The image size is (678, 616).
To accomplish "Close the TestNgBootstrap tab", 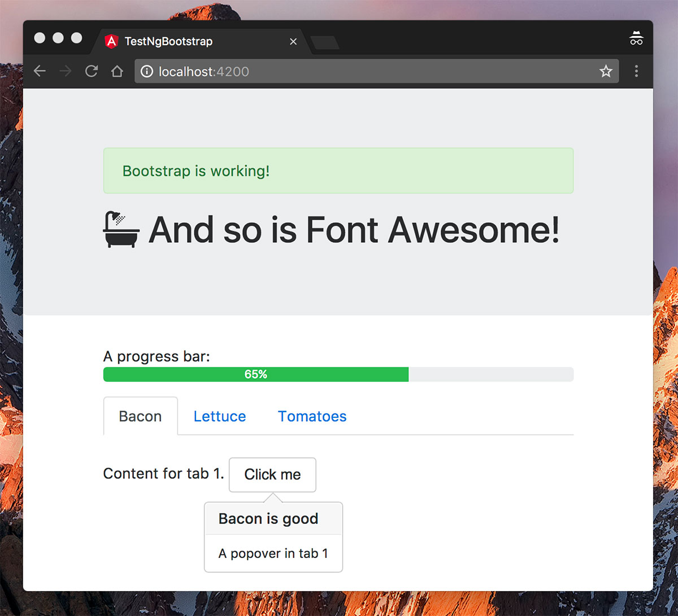I will (x=293, y=41).
